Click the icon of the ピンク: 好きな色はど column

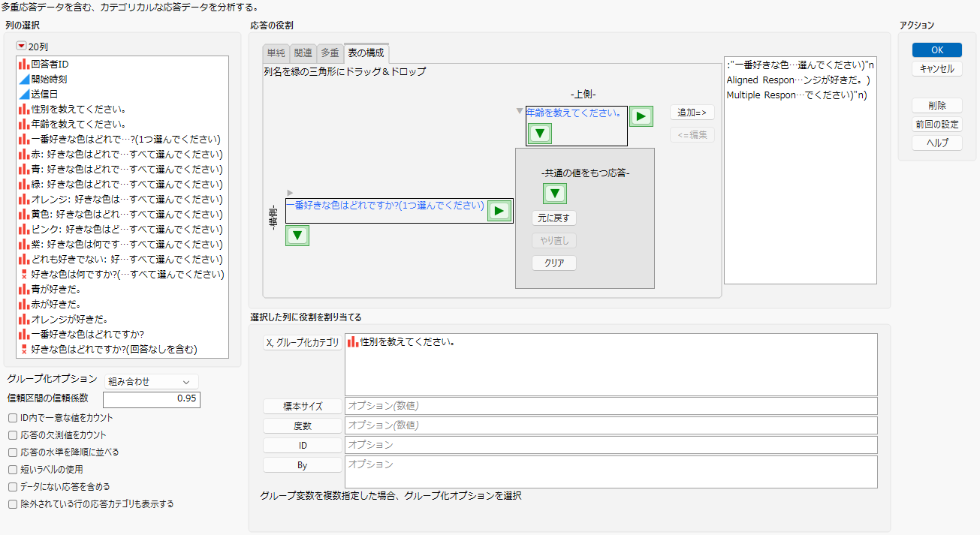coord(24,230)
